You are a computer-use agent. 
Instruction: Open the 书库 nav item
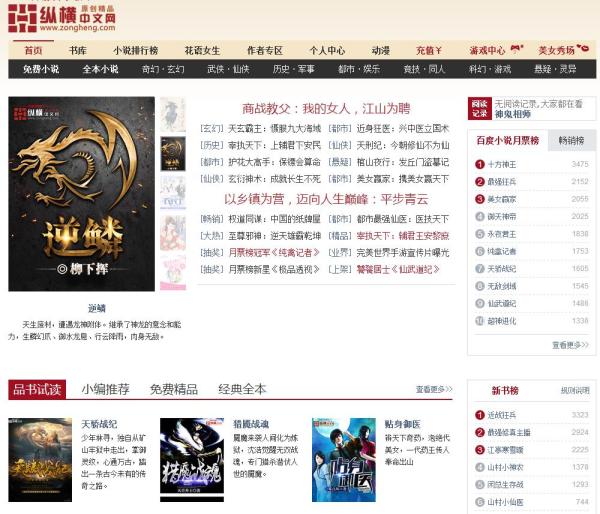(x=78, y=51)
